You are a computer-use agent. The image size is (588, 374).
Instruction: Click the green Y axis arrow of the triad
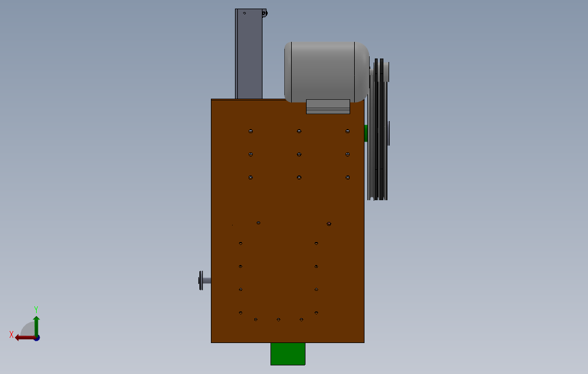coord(36,326)
